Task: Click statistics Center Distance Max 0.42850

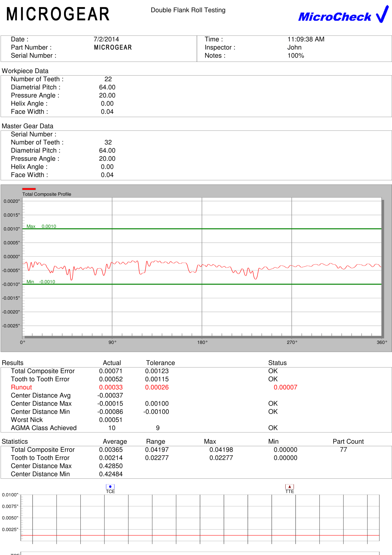Action: (x=111, y=466)
